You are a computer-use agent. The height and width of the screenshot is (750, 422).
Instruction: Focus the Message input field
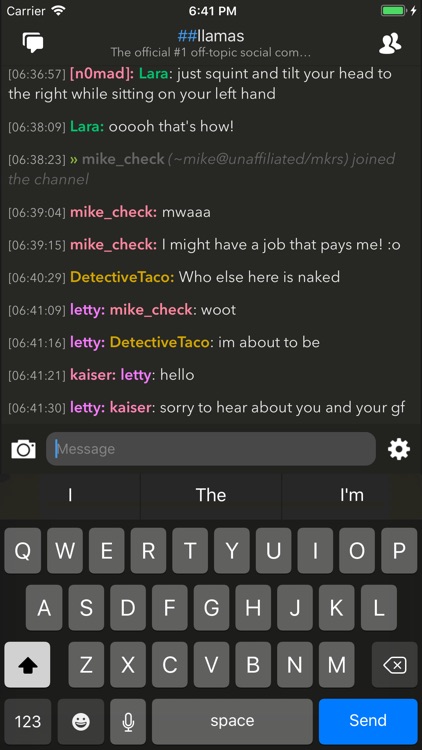click(x=211, y=449)
